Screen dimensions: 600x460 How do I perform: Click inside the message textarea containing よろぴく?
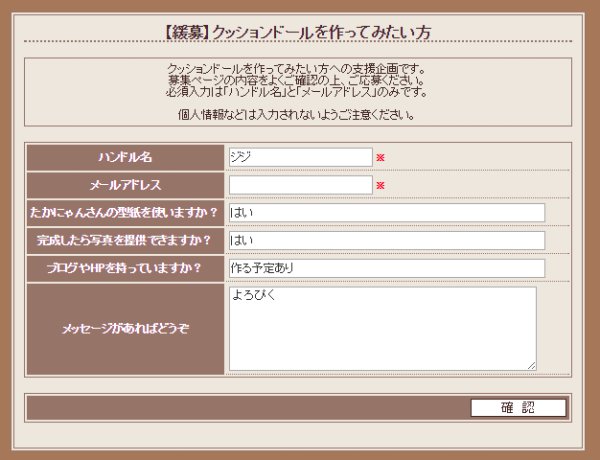(x=383, y=329)
